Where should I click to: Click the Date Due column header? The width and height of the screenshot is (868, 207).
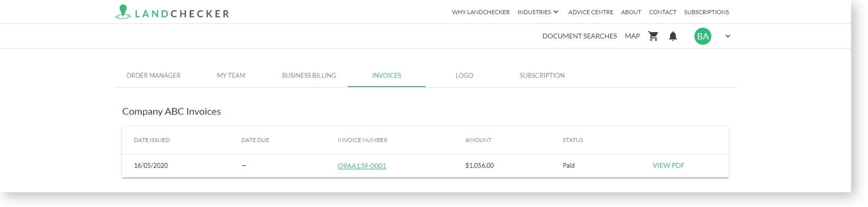pyautogui.click(x=255, y=140)
